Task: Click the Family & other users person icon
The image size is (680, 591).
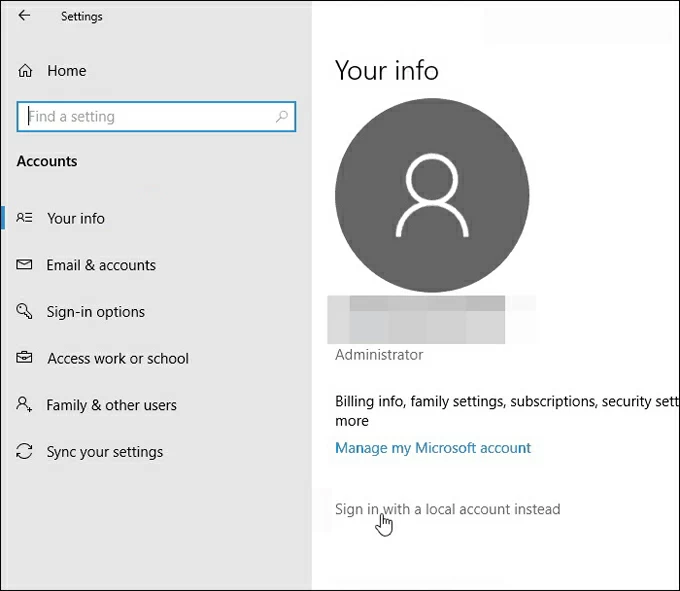Action: click(25, 405)
